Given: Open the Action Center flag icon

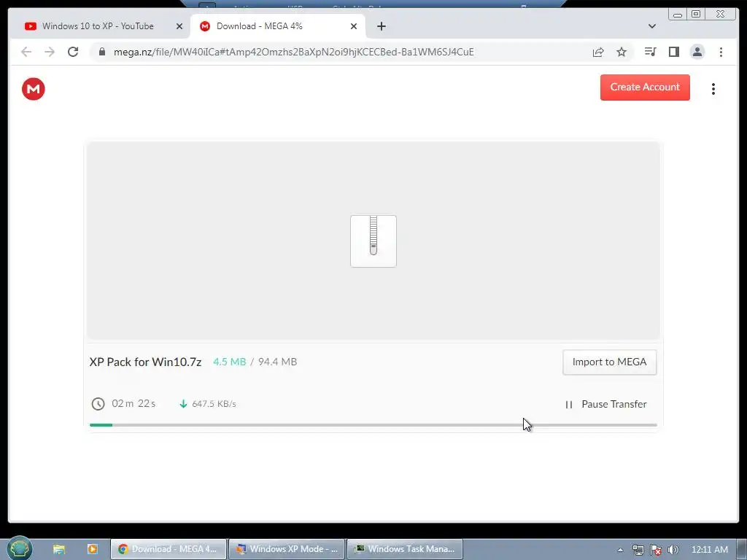Looking at the screenshot, I should click(x=656, y=550).
